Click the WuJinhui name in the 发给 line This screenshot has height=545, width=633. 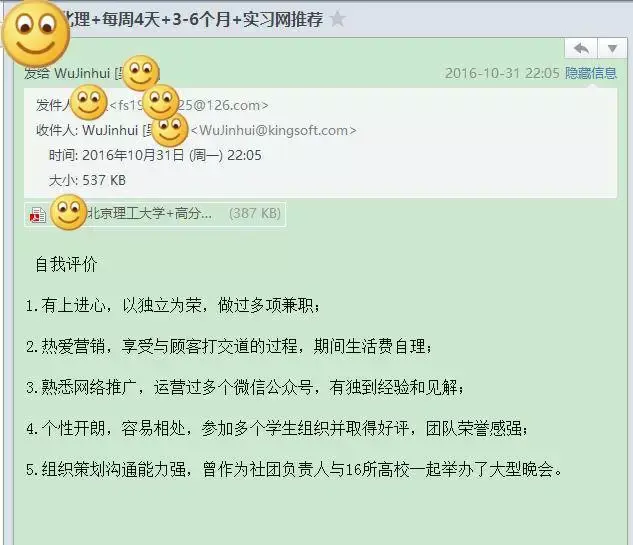pyautogui.click(x=82, y=73)
